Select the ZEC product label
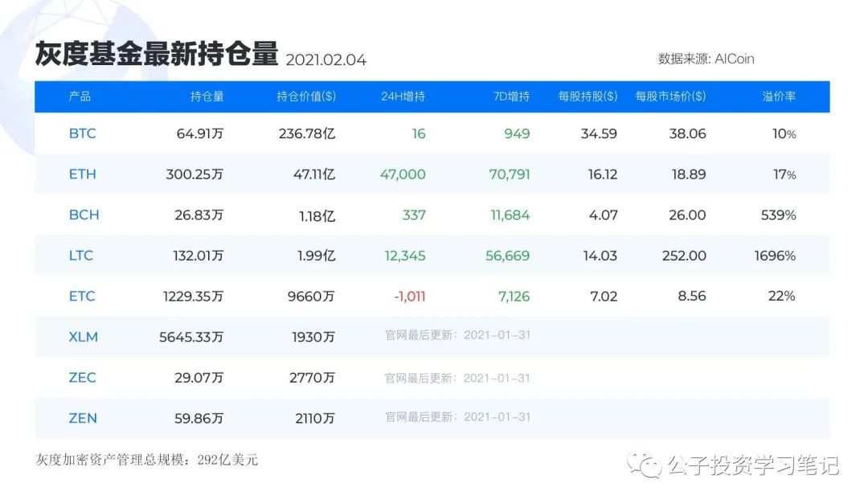 tap(81, 377)
